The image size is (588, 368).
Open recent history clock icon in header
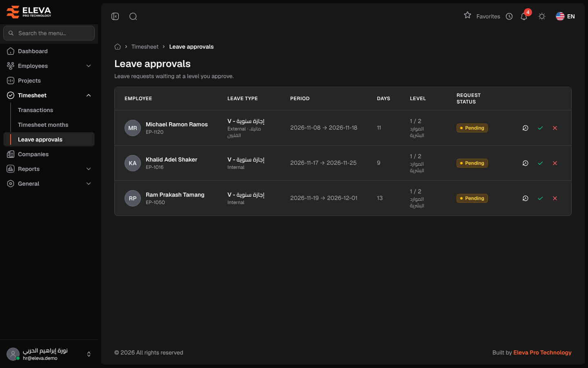point(509,16)
